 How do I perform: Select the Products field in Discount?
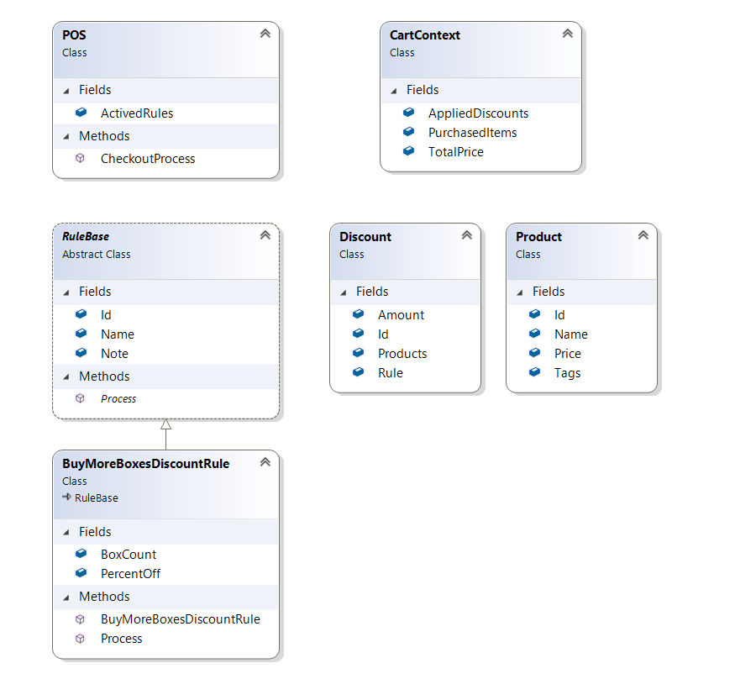402,353
